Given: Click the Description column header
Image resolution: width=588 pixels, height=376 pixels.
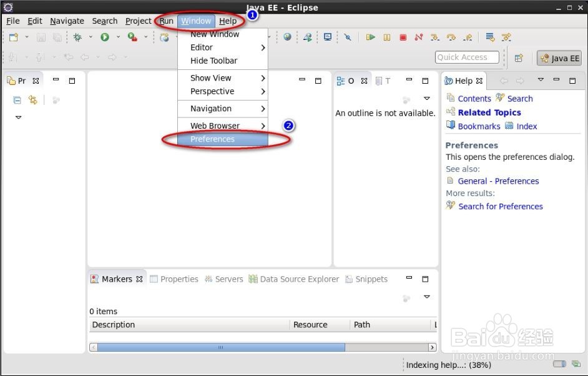Looking at the screenshot, I should (x=189, y=325).
